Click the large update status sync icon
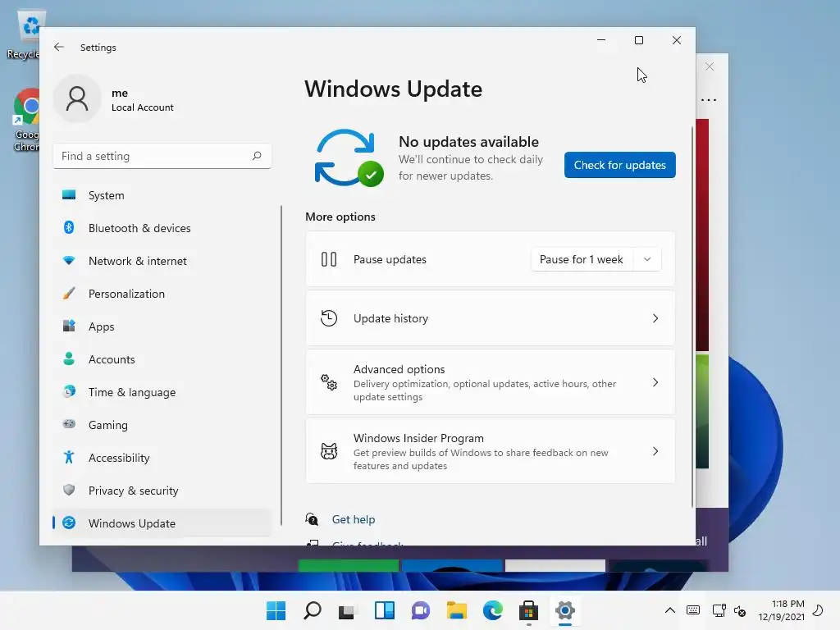This screenshot has height=630, width=840. coord(349,158)
